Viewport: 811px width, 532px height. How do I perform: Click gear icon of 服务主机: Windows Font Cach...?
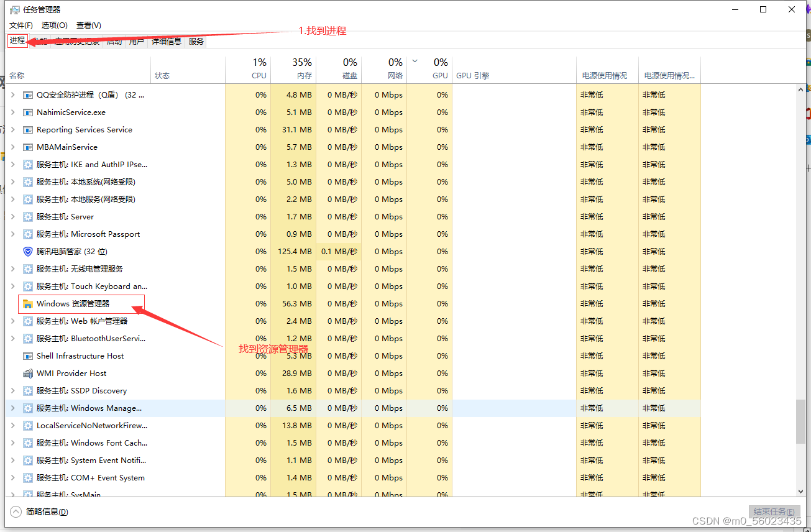click(27, 443)
